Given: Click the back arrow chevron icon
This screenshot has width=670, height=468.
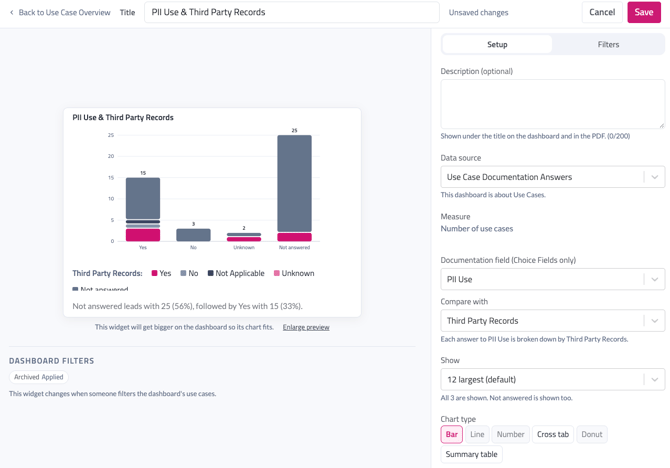Looking at the screenshot, I should (x=12, y=12).
